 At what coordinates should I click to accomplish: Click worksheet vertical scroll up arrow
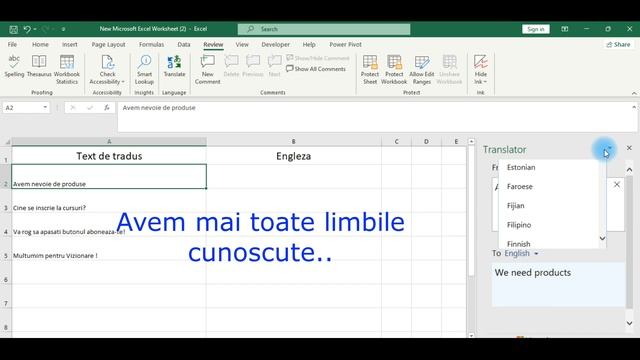click(471, 142)
